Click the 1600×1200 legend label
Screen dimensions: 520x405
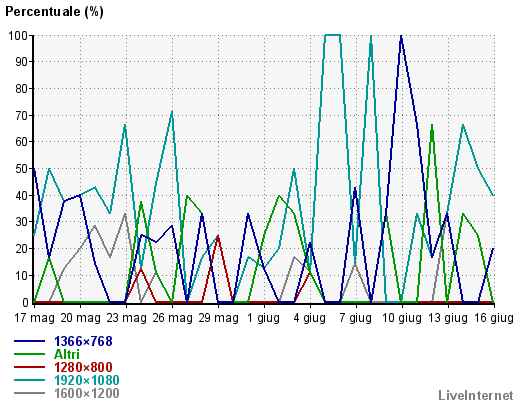pyautogui.click(x=86, y=393)
